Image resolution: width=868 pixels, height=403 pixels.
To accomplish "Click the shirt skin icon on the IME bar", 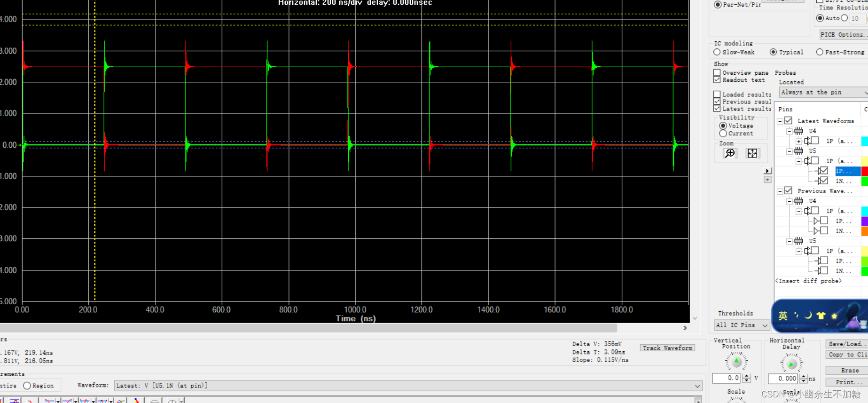I will (x=821, y=316).
